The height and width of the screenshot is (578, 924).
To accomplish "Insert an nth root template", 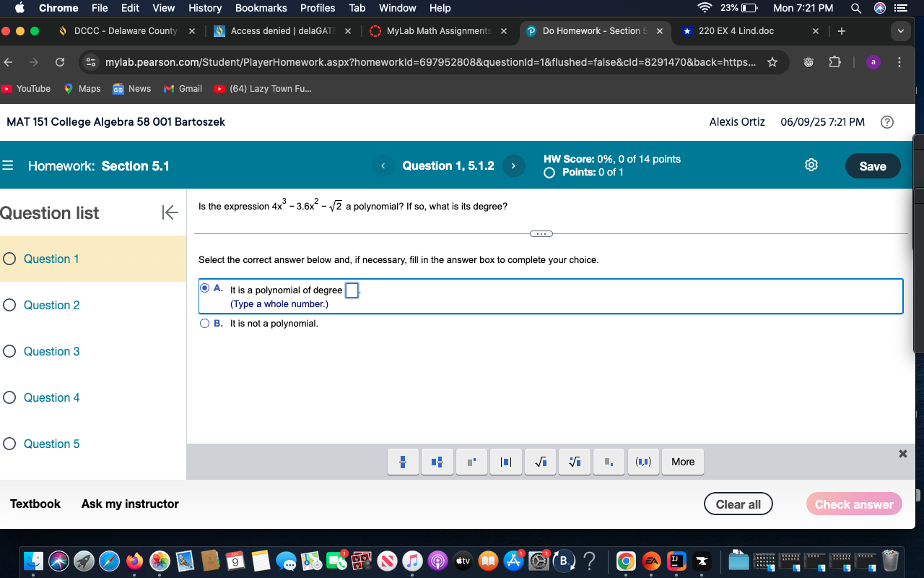I will [574, 462].
